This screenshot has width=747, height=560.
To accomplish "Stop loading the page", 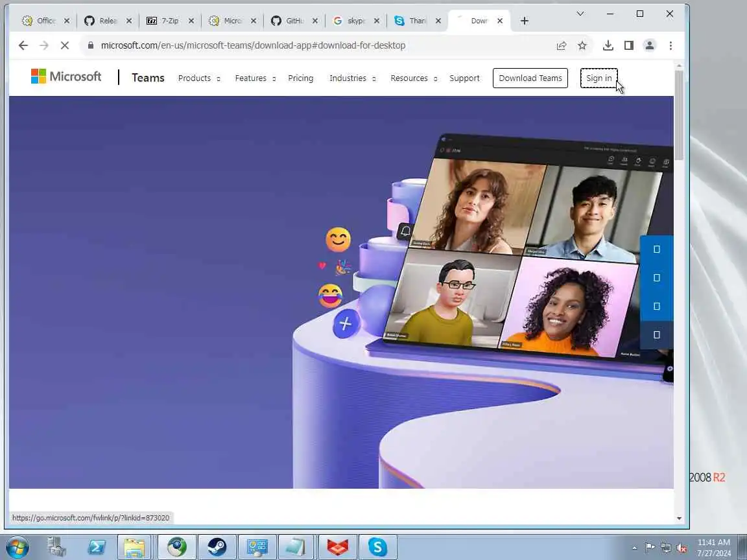I will pyautogui.click(x=65, y=45).
